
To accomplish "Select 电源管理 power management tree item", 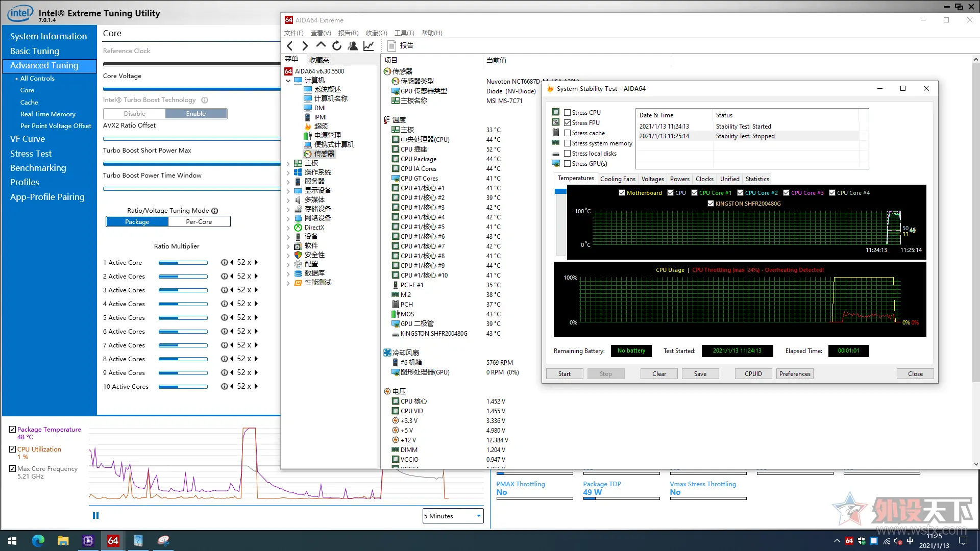I will [322, 135].
